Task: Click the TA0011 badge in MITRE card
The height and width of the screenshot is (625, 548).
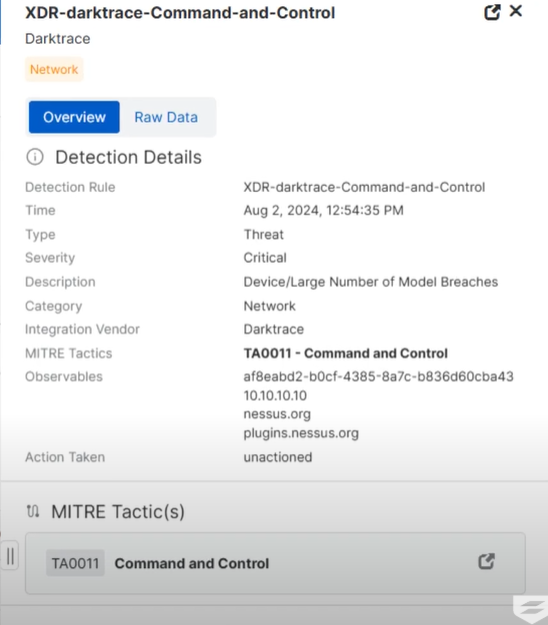Action: [75, 563]
